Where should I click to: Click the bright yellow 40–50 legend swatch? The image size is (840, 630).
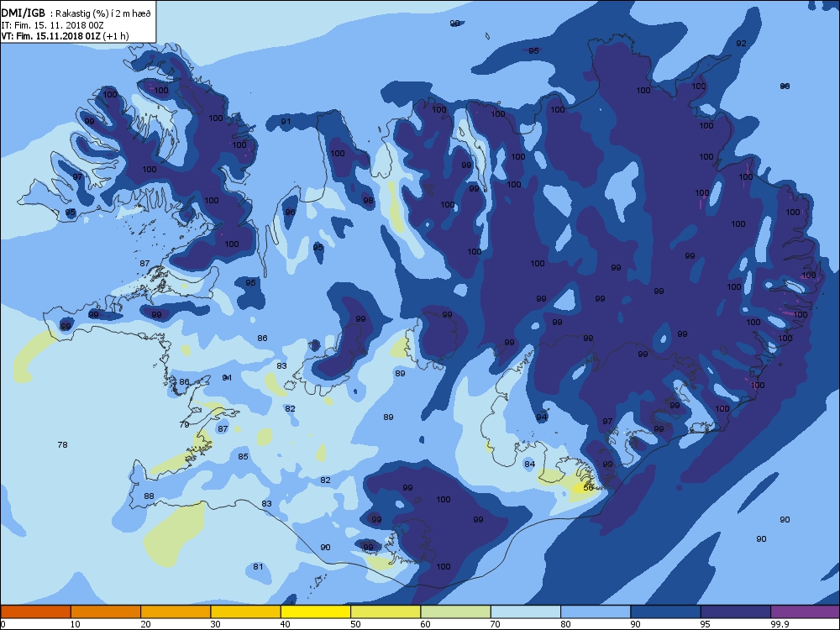pyautogui.click(x=316, y=612)
